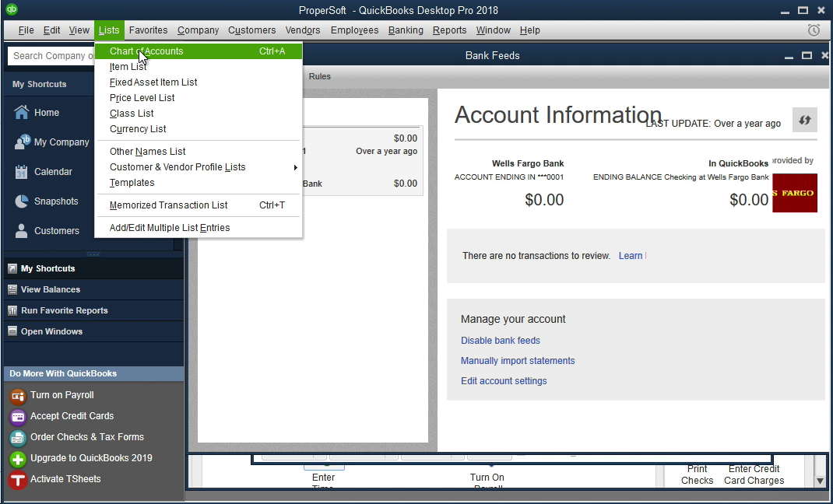Click the My Shortcuts panel icon

point(12,269)
